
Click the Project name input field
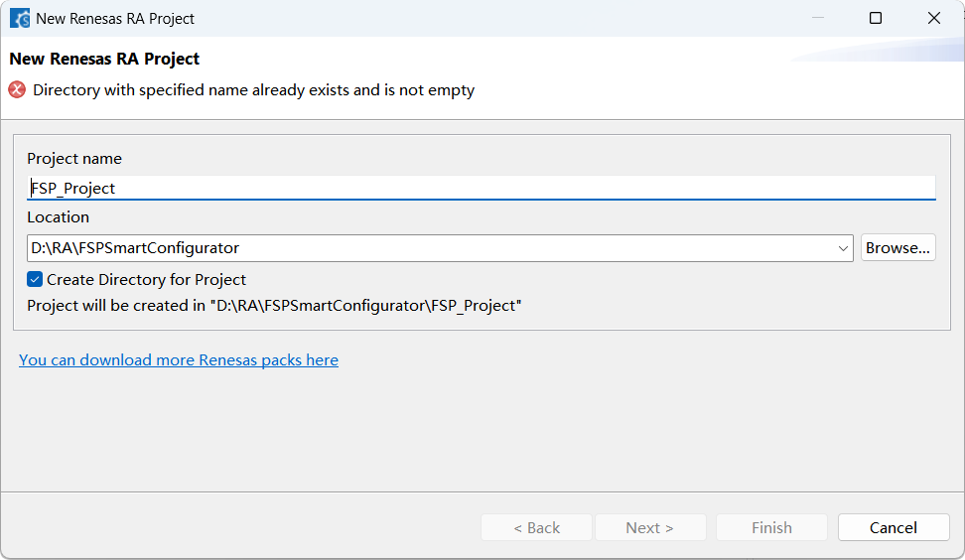pyautogui.click(x=481, y=188)
